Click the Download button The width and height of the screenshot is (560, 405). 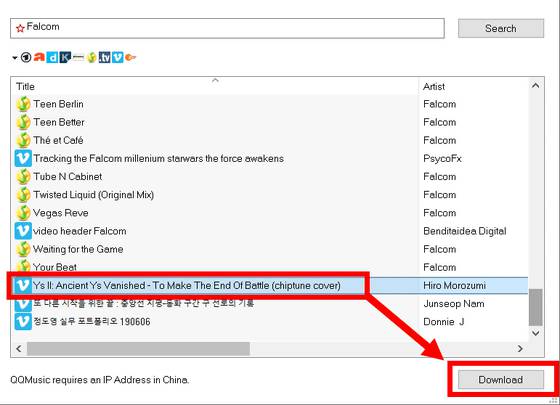501,380
